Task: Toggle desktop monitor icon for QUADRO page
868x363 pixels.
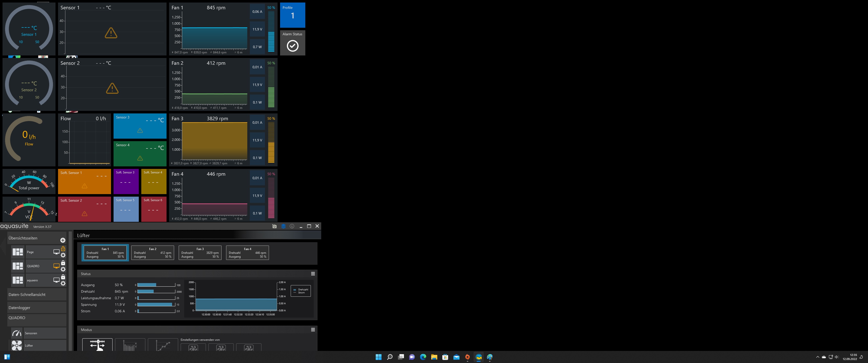Action: click(56, 266)
